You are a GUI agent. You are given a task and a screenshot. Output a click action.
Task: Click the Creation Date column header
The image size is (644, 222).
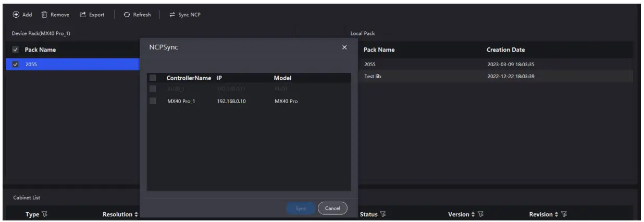click(x=505, y=50)
